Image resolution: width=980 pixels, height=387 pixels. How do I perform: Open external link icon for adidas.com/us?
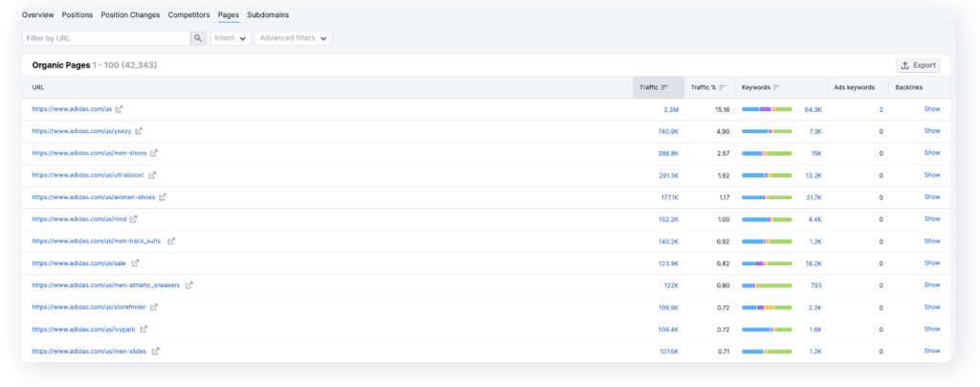[x=119, y=109]
